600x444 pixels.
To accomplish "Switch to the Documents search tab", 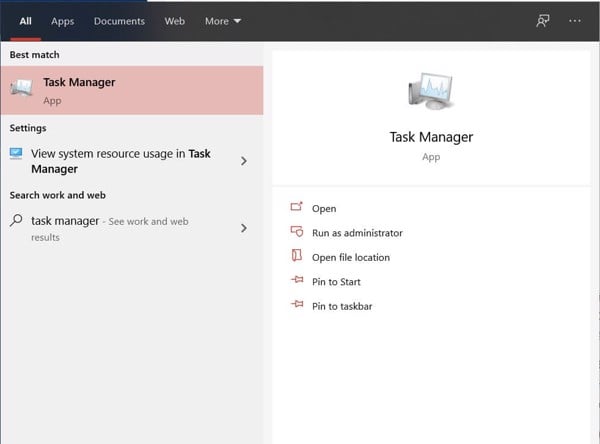I will [x=119, y=21].
